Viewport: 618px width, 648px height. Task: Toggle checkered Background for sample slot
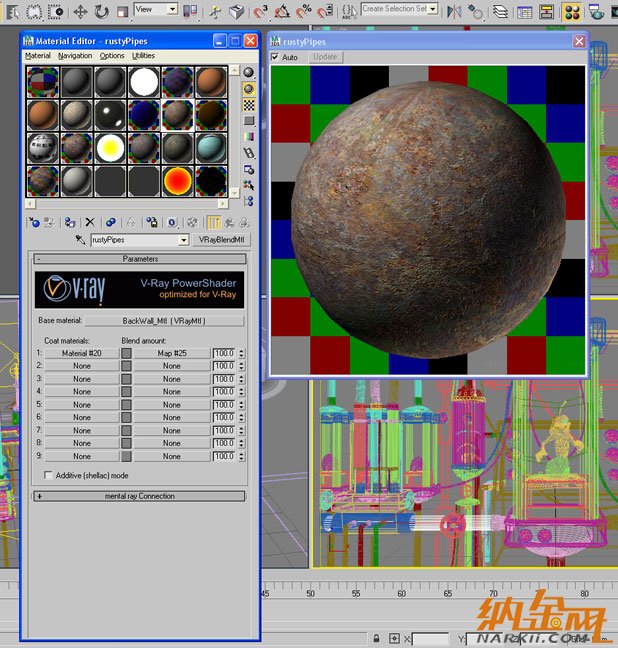[x=248, y=105]
